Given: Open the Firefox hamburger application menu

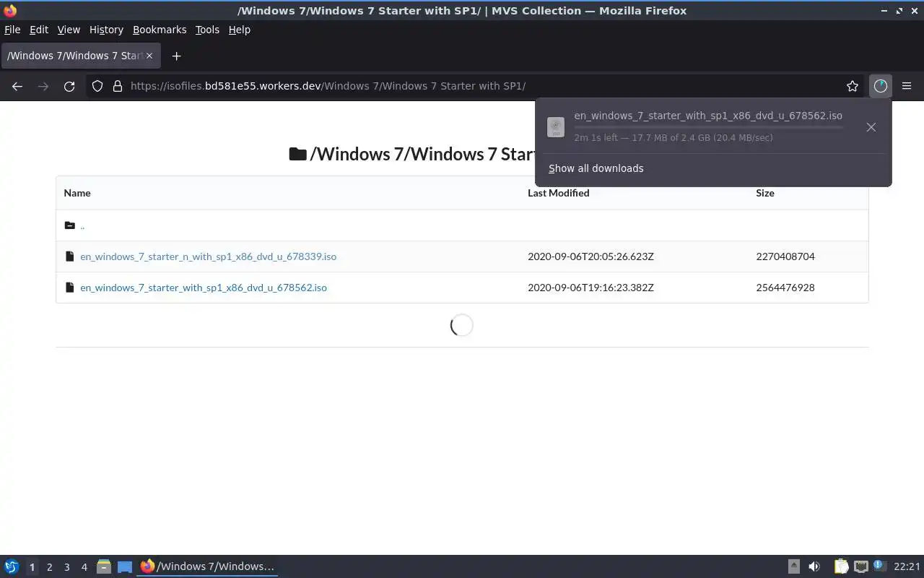Looking at the screenshot, I should click(x=907, y=86).
